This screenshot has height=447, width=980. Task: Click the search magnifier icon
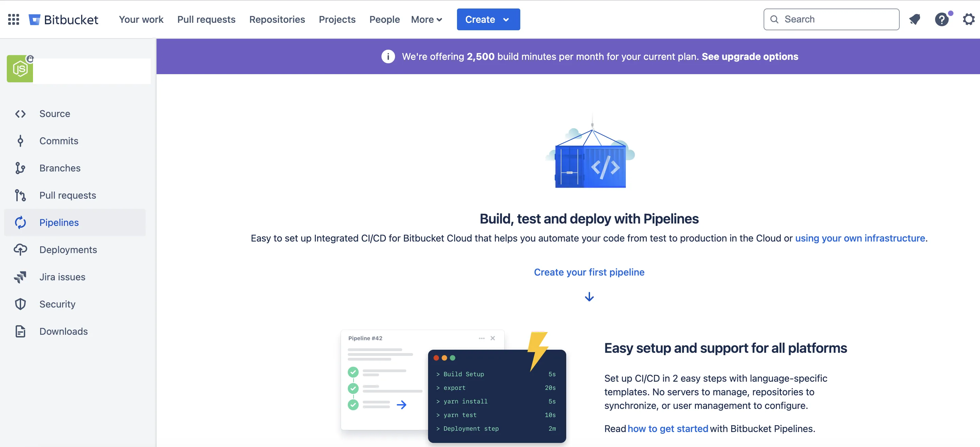coord(774,19)
